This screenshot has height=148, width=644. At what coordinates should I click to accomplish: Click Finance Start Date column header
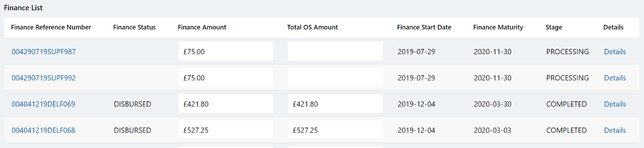424,27
